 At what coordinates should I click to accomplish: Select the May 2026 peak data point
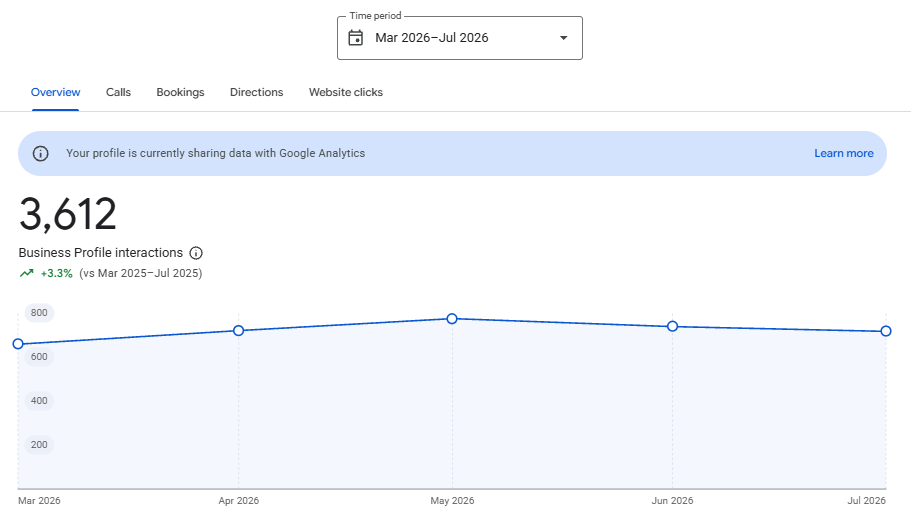[452, 318]
